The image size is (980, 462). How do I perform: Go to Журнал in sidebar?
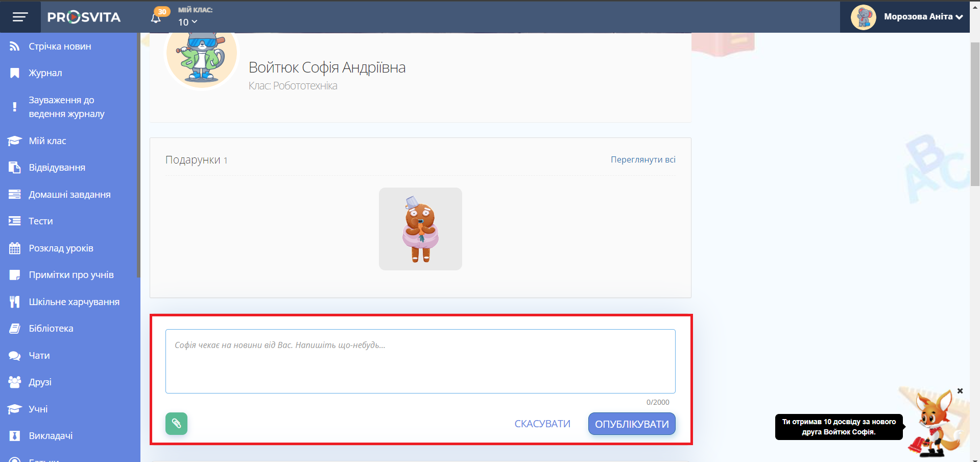[x=45, y=73]
